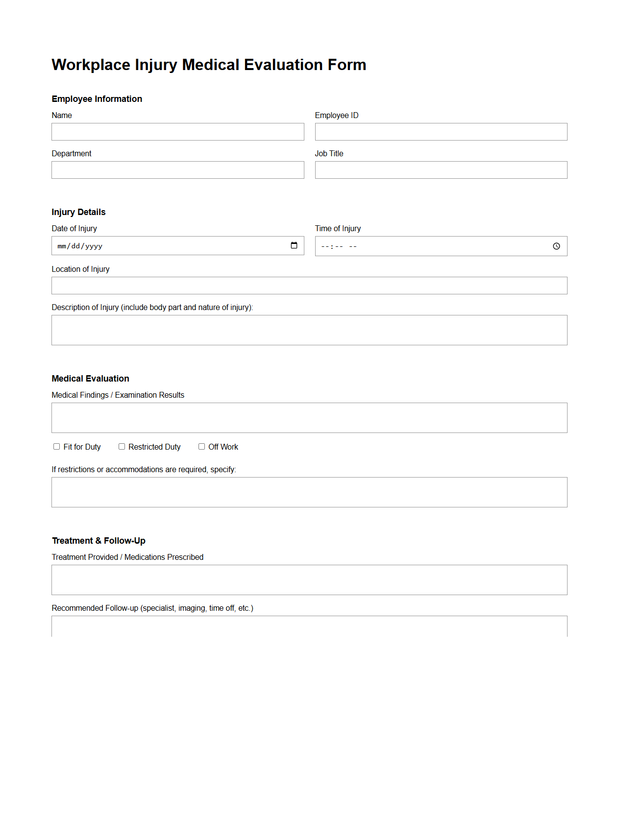
Task: Click inside the Location of Injury field
Action: [x=309, y=285]
